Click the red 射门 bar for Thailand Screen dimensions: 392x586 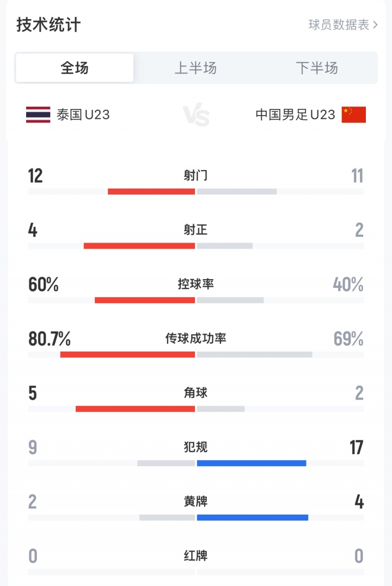point(151,191)
